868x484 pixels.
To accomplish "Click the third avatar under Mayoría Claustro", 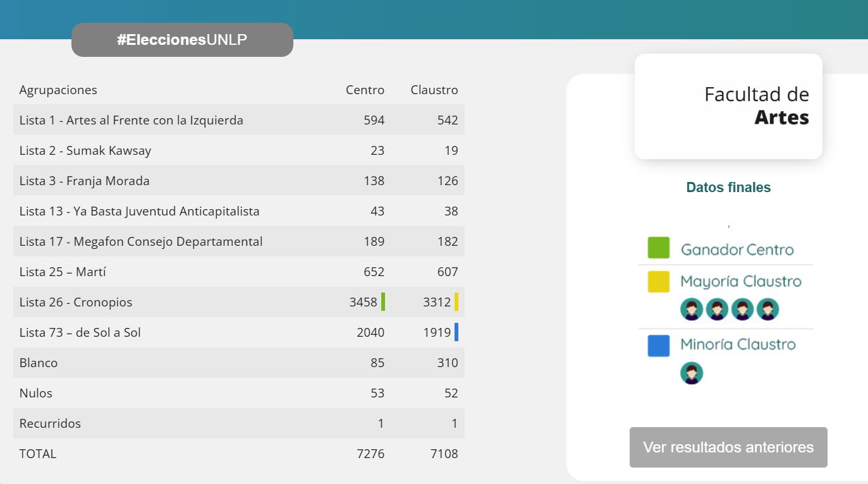I will 742,310.
